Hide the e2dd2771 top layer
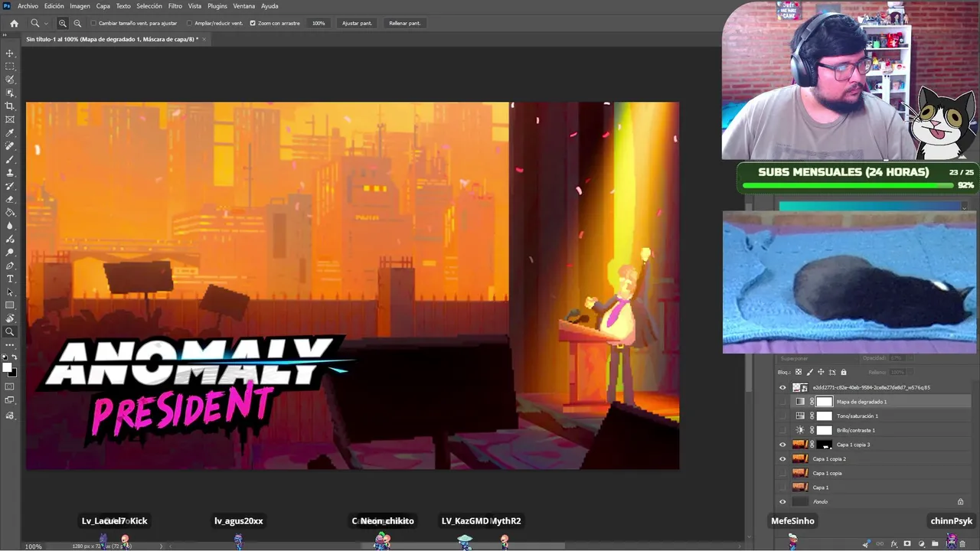This screenshot has height=551, width=980. [782, 387]
